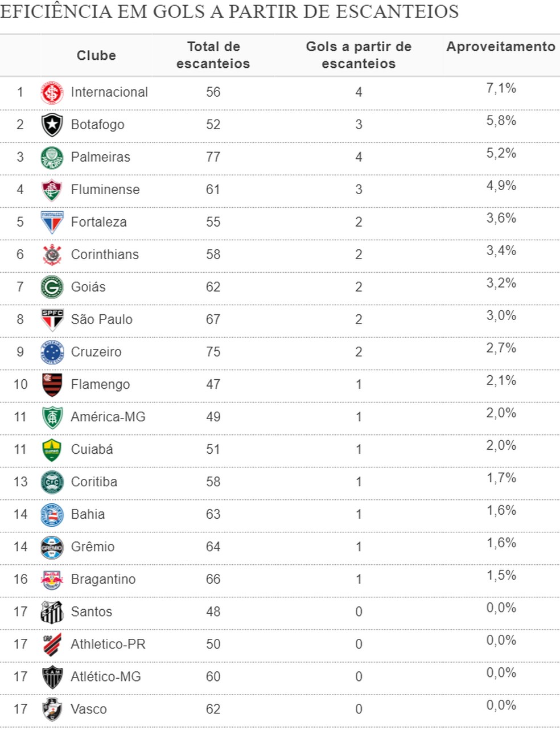The width and height of the screenshot is (560, 751).
Task: Select the Vasco club badge
Action: 52,709
